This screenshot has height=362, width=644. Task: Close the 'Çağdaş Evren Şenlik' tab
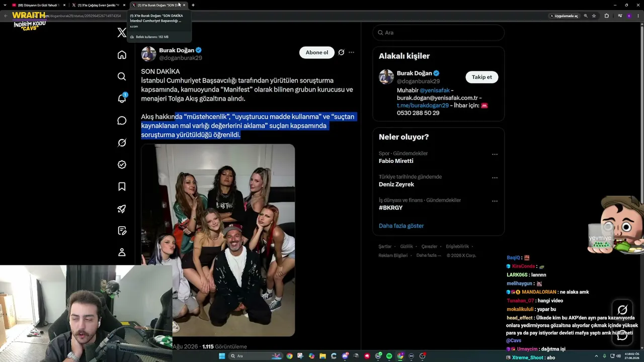(x=124, y=5)
